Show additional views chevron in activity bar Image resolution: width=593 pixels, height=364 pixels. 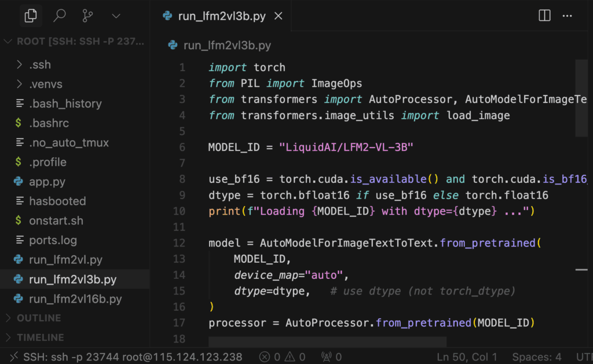point(116,16)
